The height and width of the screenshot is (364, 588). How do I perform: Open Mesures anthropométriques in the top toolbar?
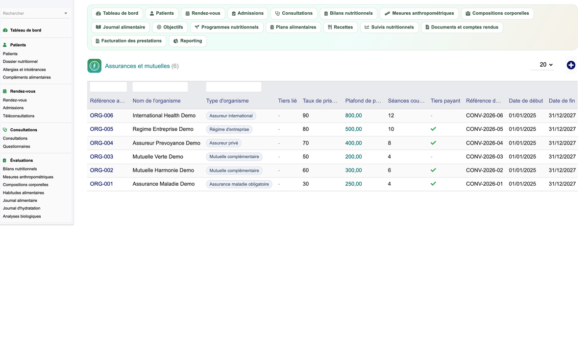click(419, 13)
